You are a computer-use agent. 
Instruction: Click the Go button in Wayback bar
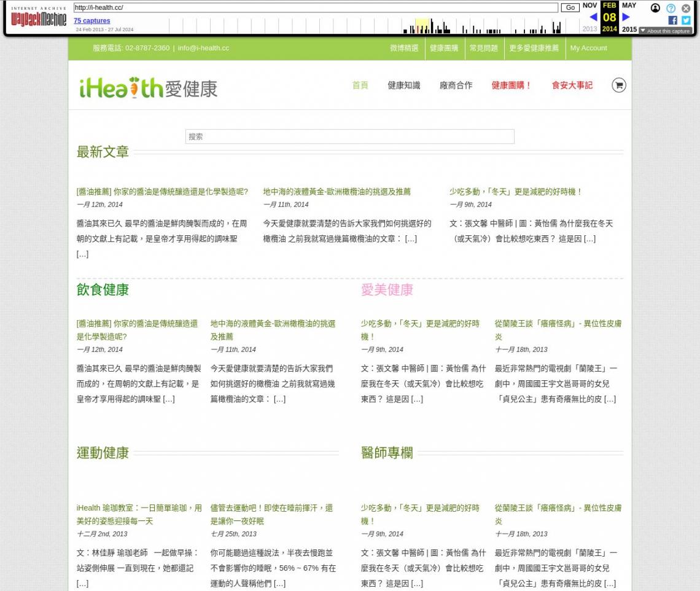point(570,7)
